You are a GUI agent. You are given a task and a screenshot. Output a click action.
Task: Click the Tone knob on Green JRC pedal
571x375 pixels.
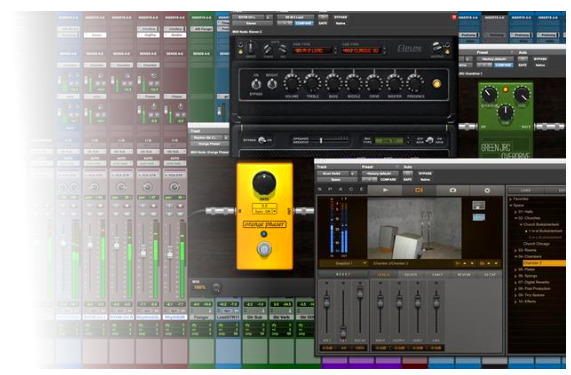505,112
